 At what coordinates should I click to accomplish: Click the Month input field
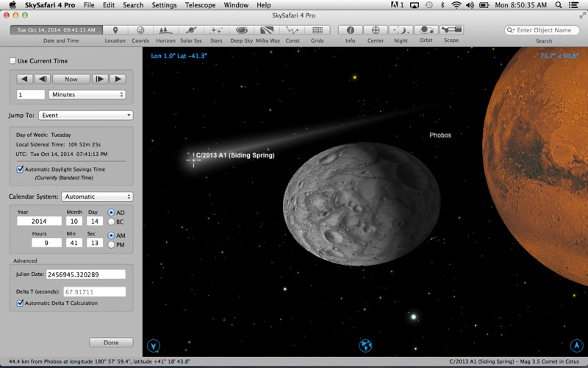click(x=74, y=222)
